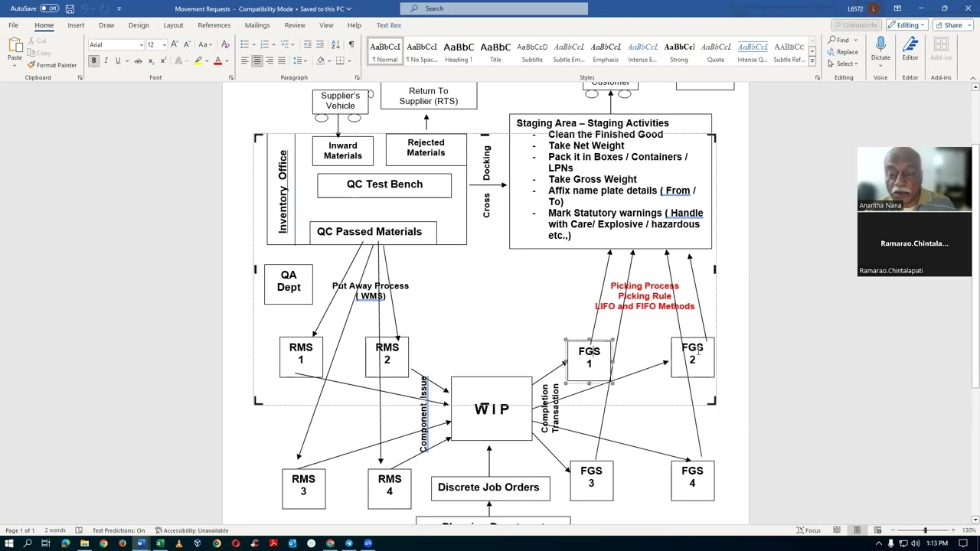
Task: Open Excel from the Windows taskbar
Action: tap(160, 543)
